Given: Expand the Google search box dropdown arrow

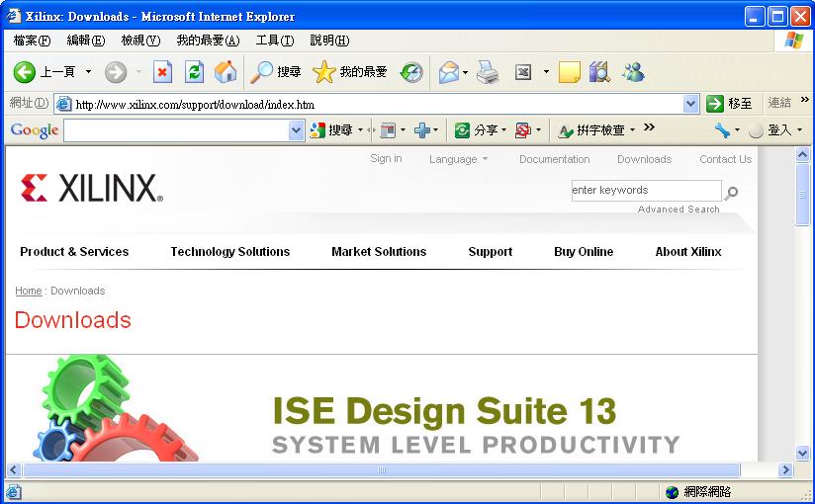Looking at the screenshot, I should (296, 130).
